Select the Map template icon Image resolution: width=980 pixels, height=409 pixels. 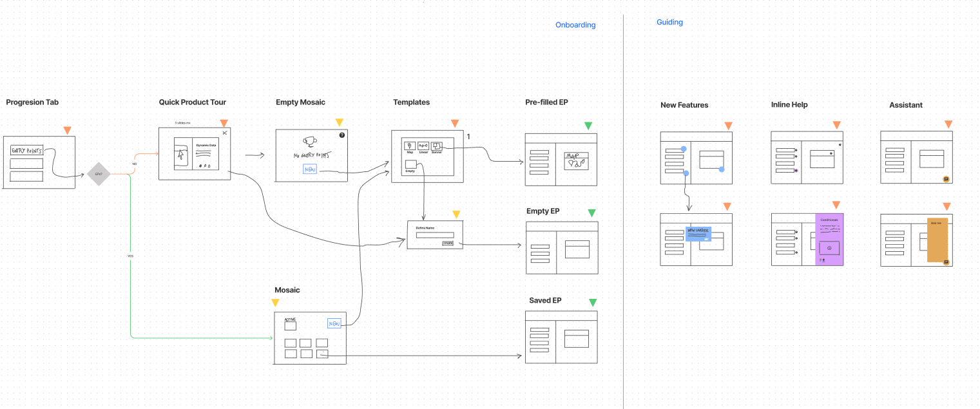tap(410, 146)
